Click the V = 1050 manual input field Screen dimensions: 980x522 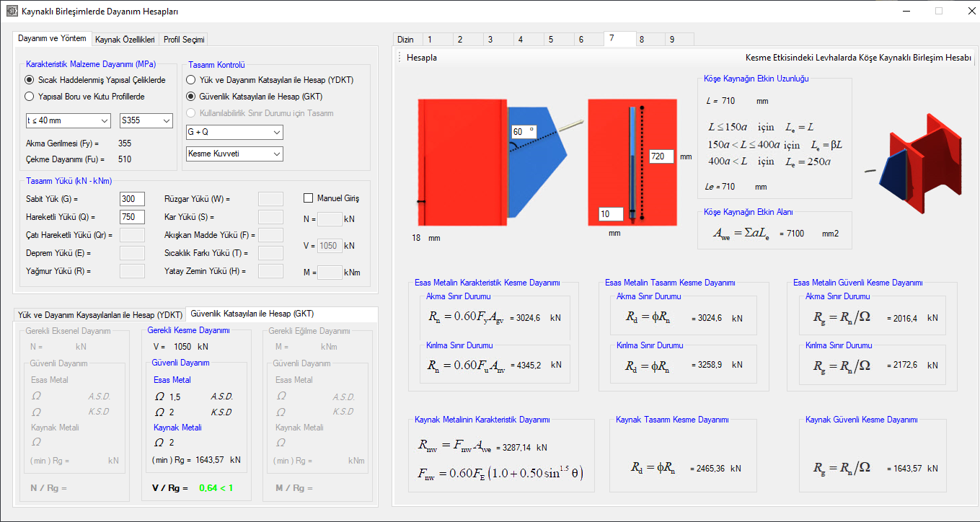[x=330, y=246]
